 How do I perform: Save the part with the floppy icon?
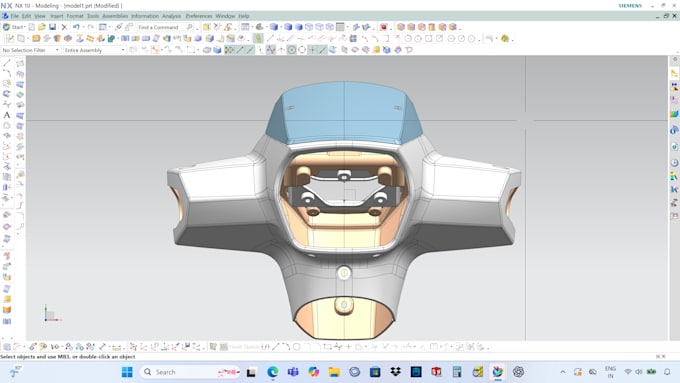52,27
